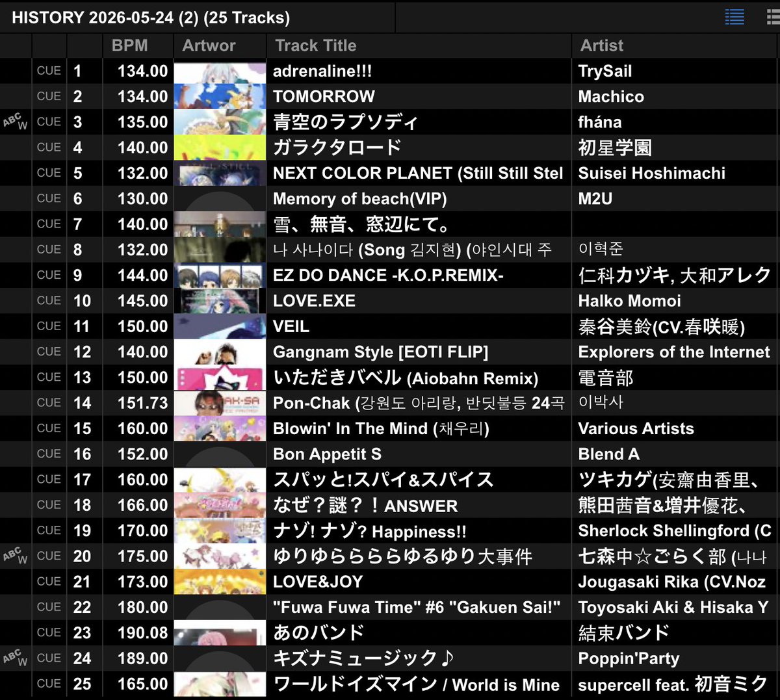Select track いただきバベル (Aiobahn Remix)
The width and height of the screenshot is (780, 700).
pyautogui.click(x=406, y=377)
